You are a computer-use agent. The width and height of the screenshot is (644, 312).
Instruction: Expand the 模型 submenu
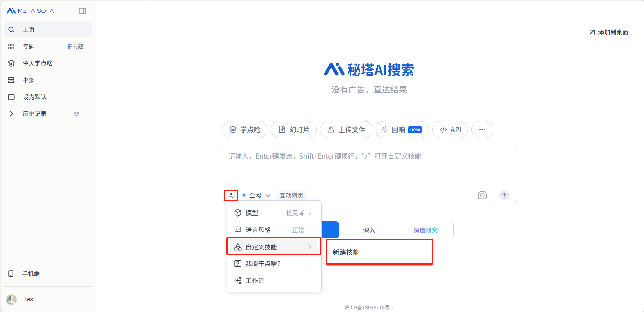273,213
